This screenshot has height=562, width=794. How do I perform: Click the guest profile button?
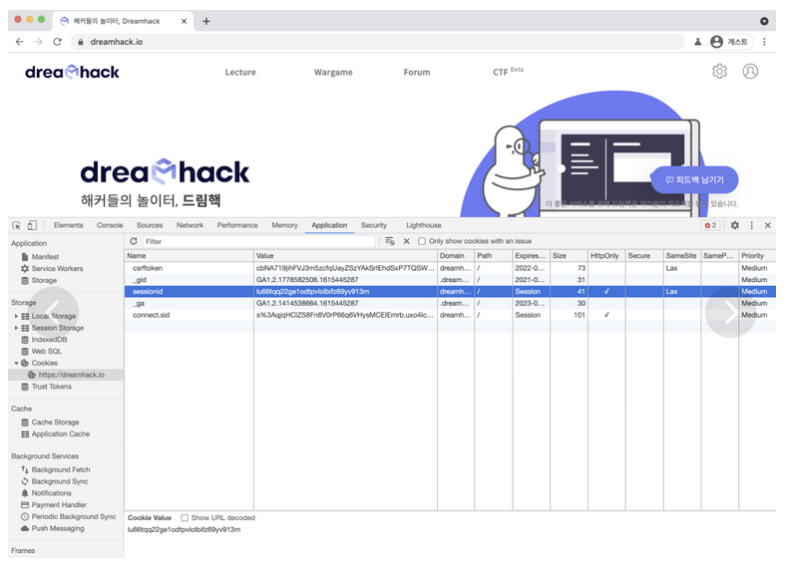730,42
